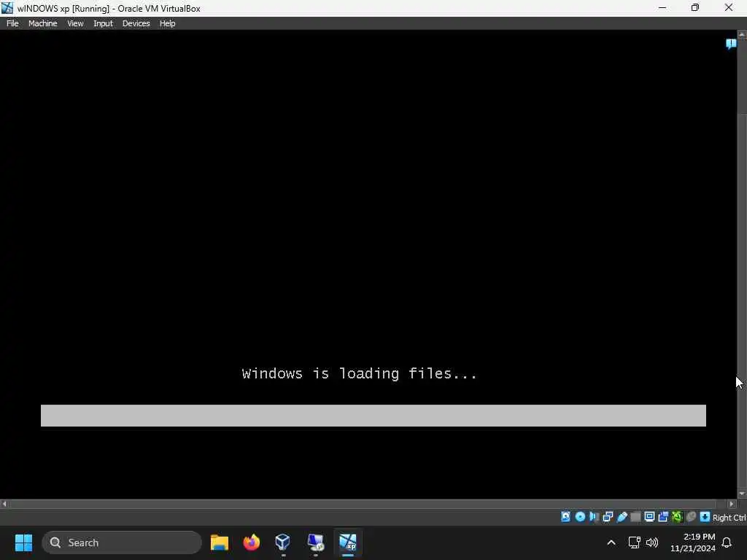
Task: Click the recording status icon
Action: [663, 517]
